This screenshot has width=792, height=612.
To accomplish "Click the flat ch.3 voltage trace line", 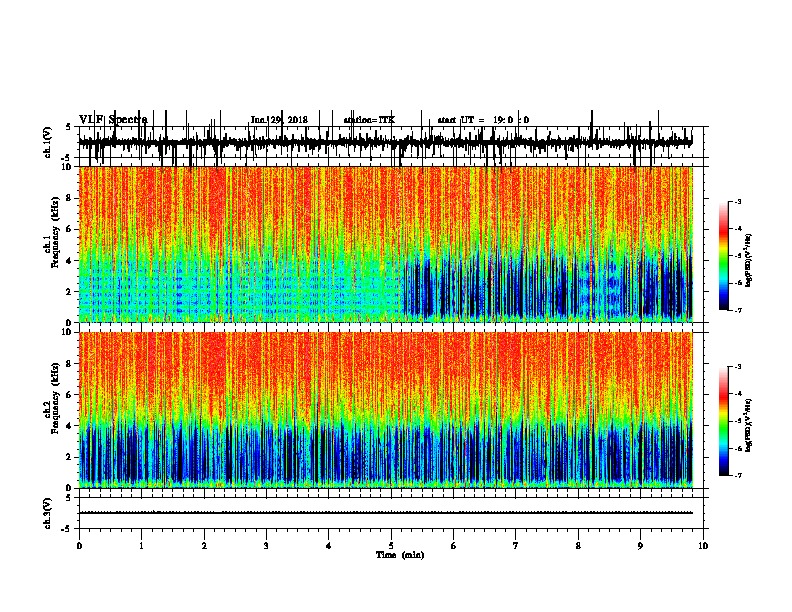I will [x=385, y=513].
